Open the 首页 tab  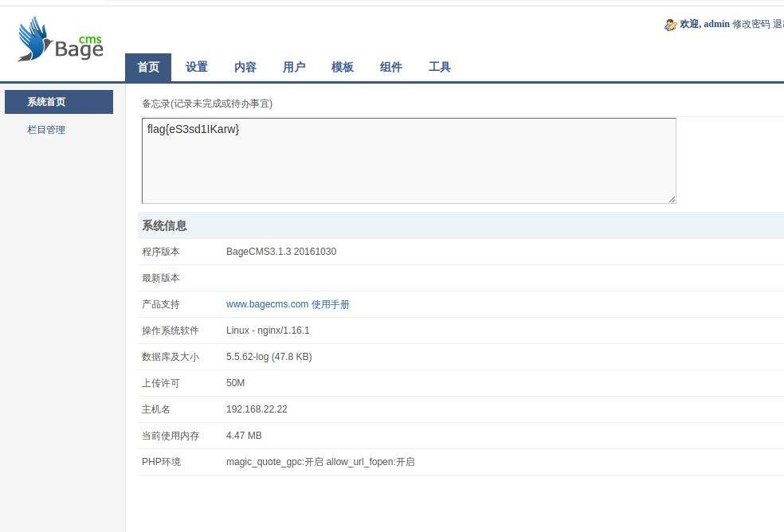tap(148, 67)
